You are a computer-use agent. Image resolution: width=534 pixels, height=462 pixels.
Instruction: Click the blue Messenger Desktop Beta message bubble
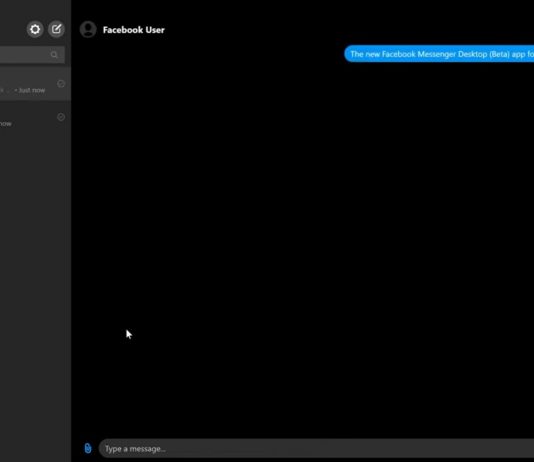[x=439, y=54]
